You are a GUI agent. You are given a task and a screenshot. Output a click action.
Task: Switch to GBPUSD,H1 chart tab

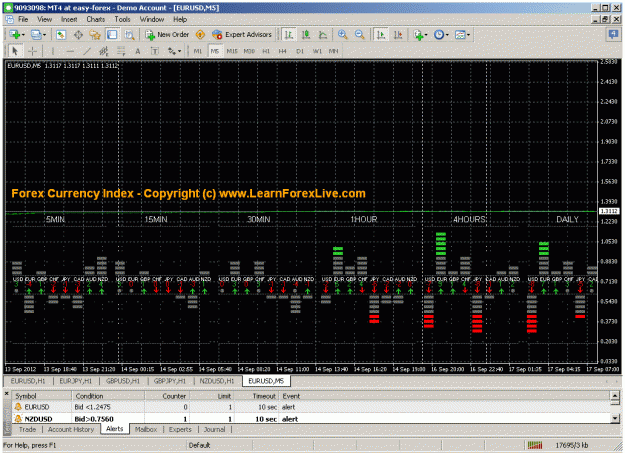tap(123, 381)
